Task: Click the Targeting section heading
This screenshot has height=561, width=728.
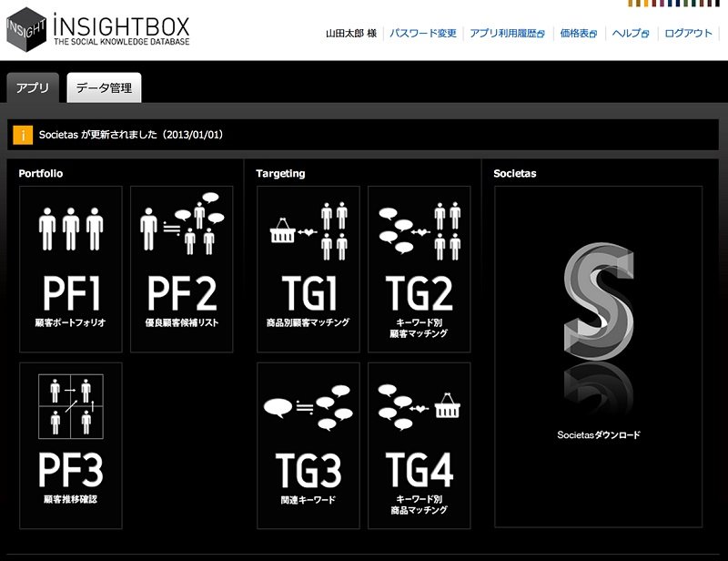Action: pos(280,173)
